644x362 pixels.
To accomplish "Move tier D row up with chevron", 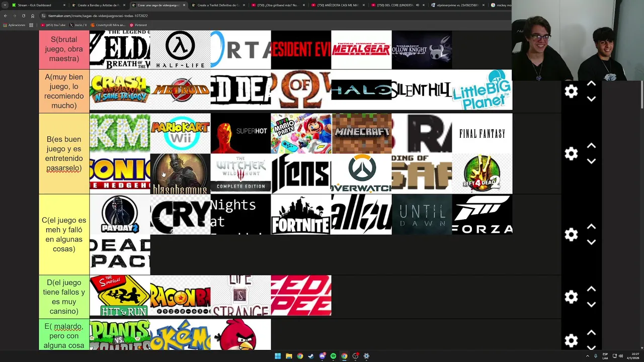I will [x=591, y=289].
